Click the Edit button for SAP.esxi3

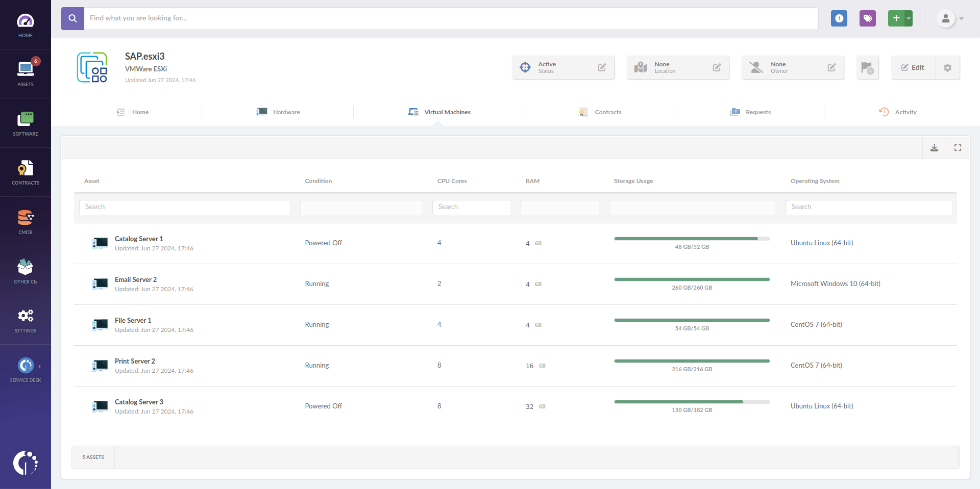913,67
